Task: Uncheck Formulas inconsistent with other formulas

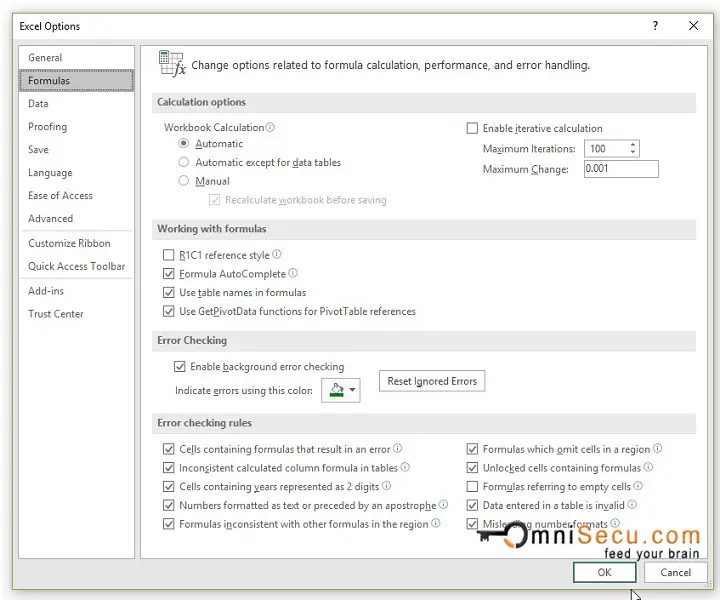Action: pos(169,524)
